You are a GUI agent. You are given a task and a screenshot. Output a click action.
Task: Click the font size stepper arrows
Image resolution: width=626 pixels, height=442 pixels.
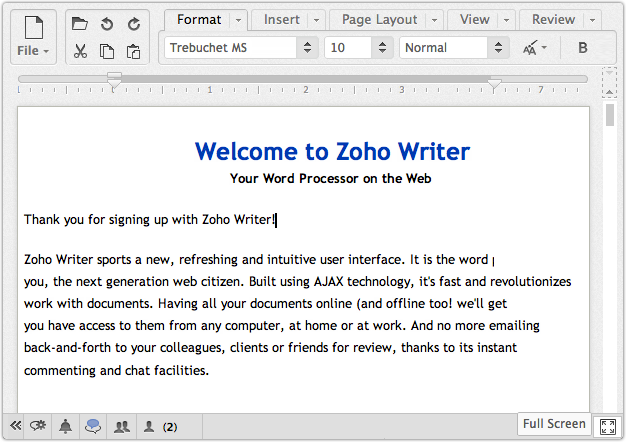382,48
